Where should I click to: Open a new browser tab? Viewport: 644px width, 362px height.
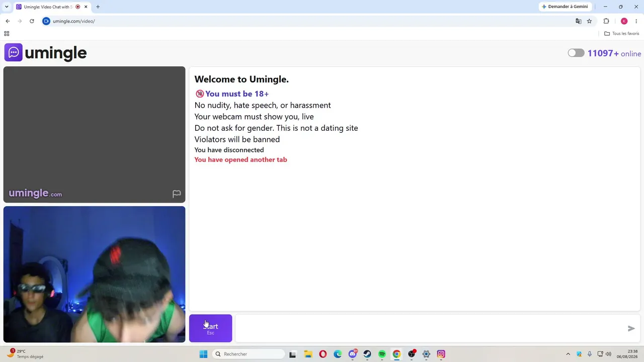pyautogui.click(x=98, y=7)
